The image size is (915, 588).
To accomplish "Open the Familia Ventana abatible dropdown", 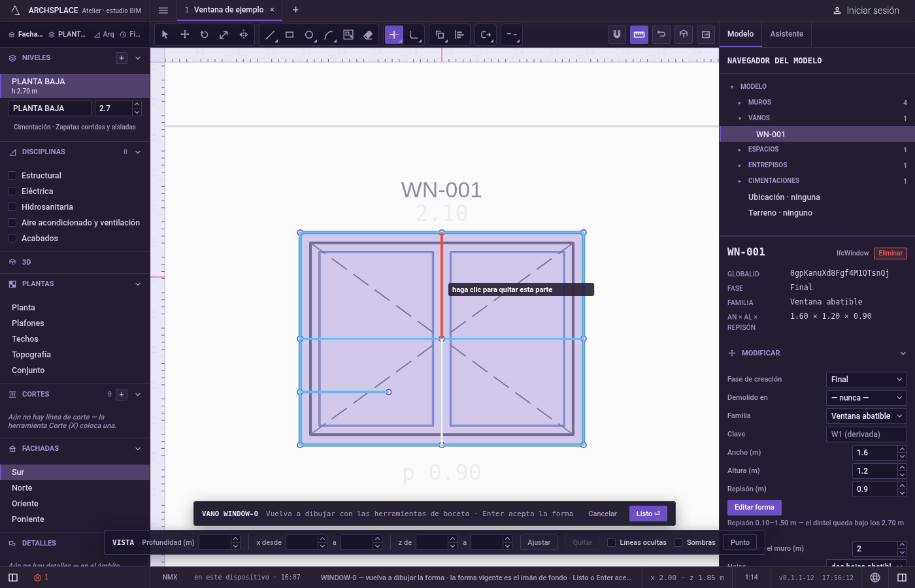I will coord(867,416).
